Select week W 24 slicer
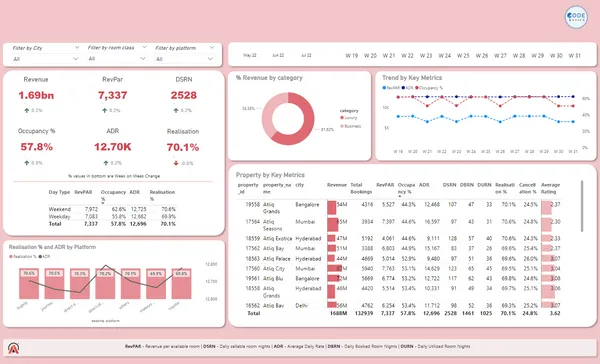This screenshot has height=364, width=600. coord(445,55)
